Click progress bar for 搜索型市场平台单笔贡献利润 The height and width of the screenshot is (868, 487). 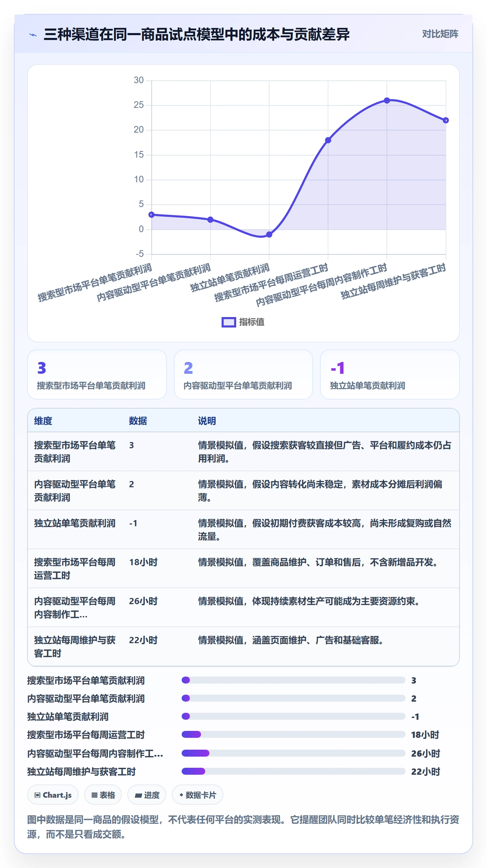(x=294, y=680)
